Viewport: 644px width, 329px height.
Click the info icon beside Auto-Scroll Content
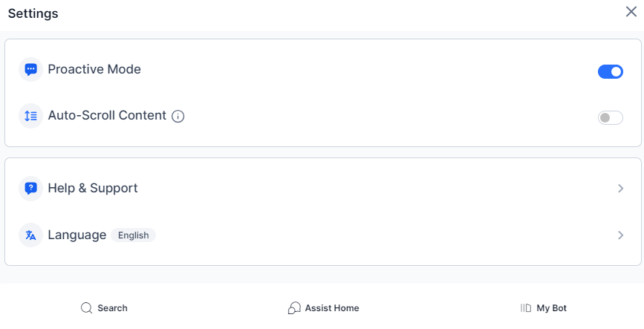178,116
